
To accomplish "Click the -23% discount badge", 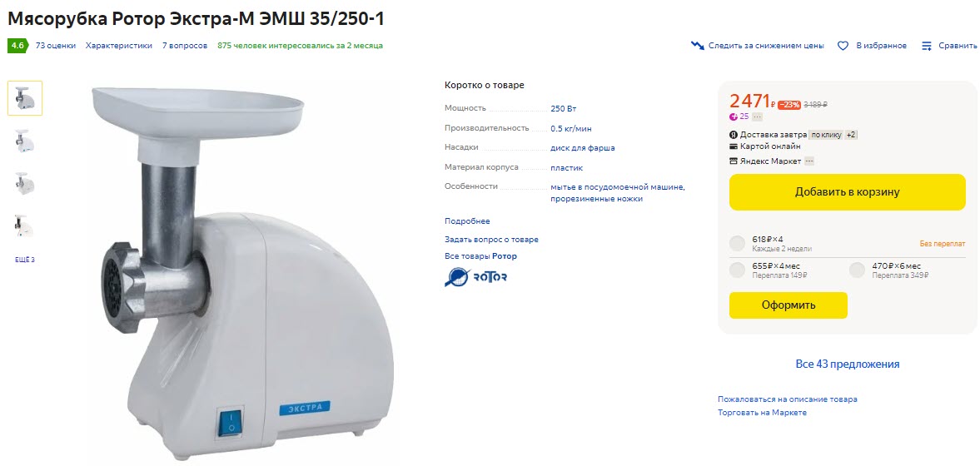I will coord(789,105).
